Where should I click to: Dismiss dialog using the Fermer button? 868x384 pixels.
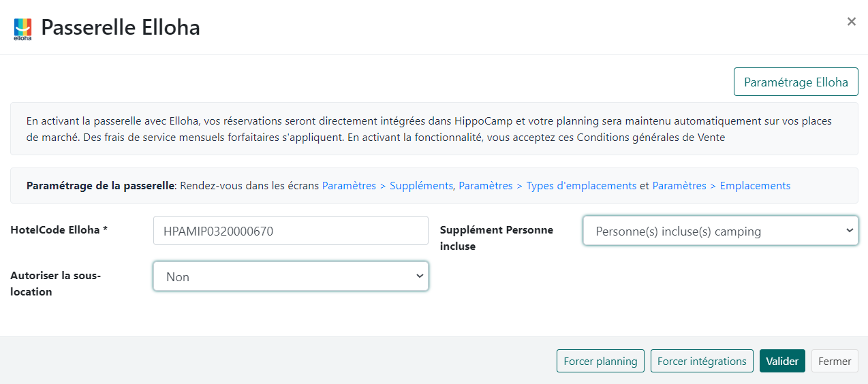click(834, 361)
